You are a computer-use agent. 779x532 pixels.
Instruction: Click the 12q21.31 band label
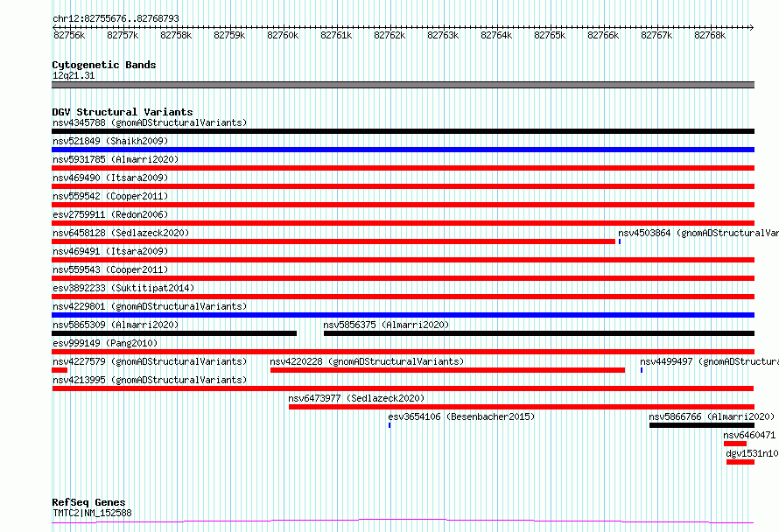[x=74, y=75]
